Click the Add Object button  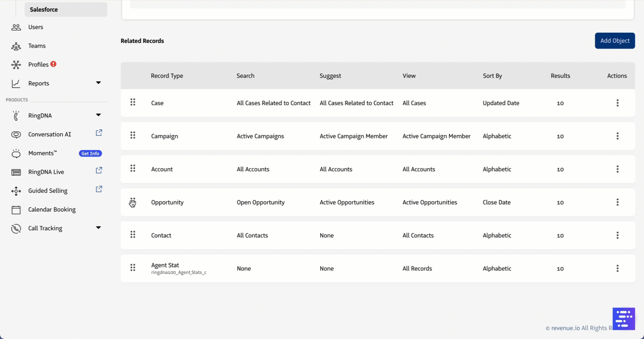click(614, 41)
